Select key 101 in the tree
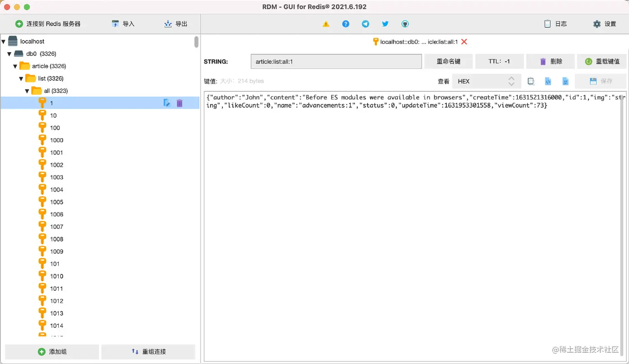The height and width of the screenshot is (364, 629). pyautogui.click(x=100, y=264)
